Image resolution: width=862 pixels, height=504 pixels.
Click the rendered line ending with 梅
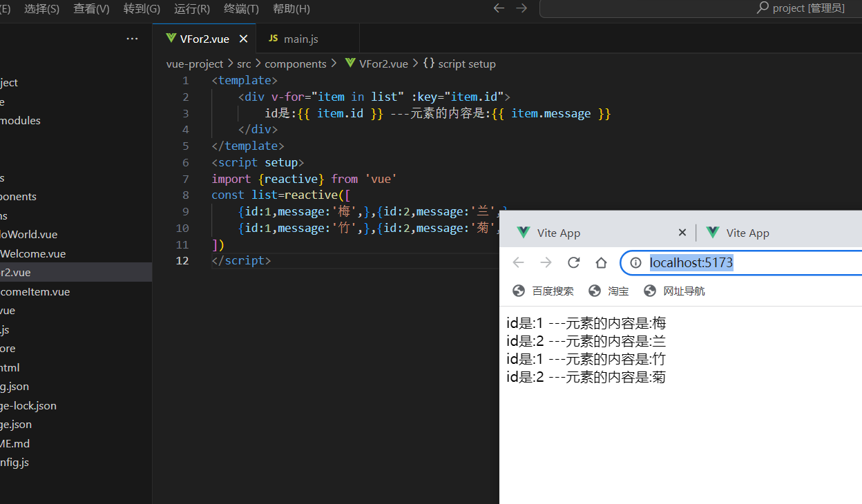pyautogui.click(x=586, y=322)
